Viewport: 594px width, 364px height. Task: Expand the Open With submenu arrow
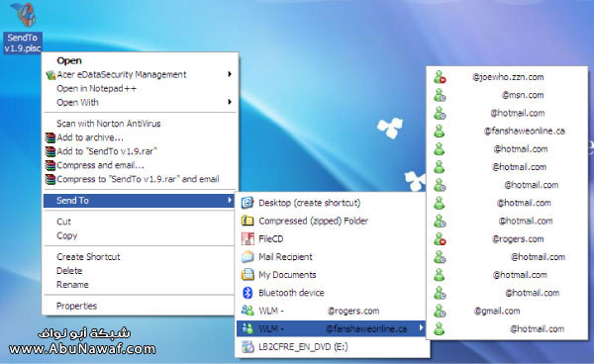tap(230, 102)
